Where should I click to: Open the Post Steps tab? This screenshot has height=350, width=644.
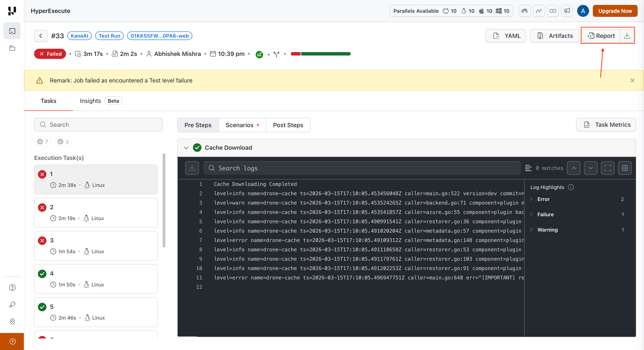pyautogui.click(x=288, y=125)
